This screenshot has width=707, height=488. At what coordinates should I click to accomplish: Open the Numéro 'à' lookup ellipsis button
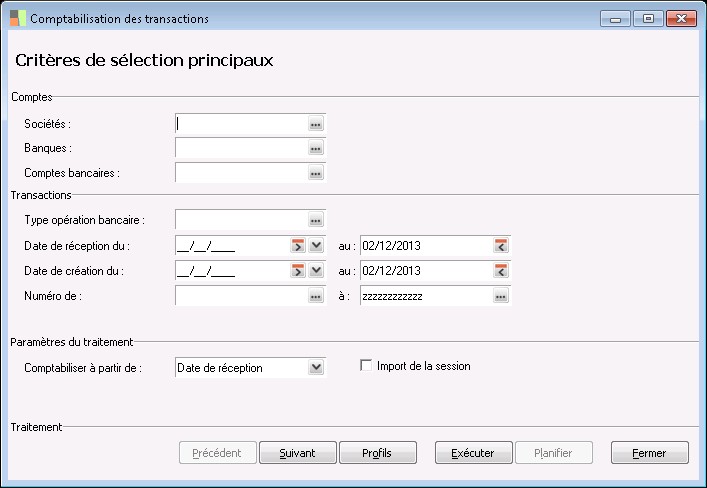pos(501,296)
